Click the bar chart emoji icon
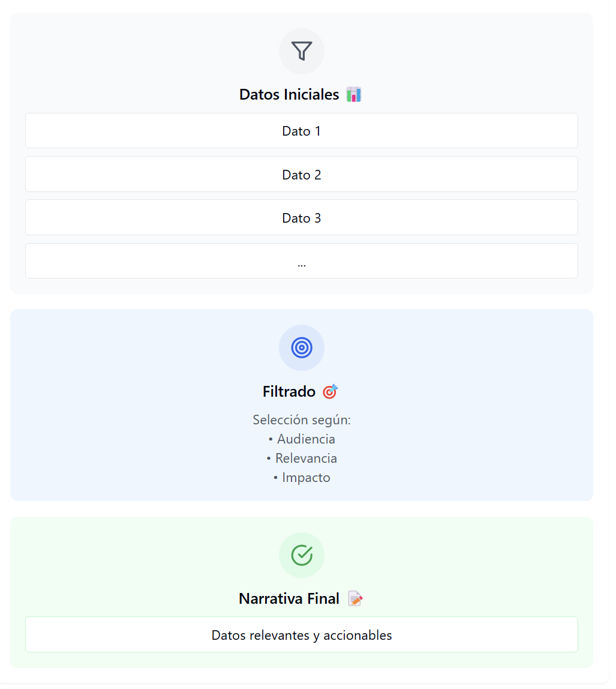Viewport: 616px width, 689px height. tap(354, 95)
